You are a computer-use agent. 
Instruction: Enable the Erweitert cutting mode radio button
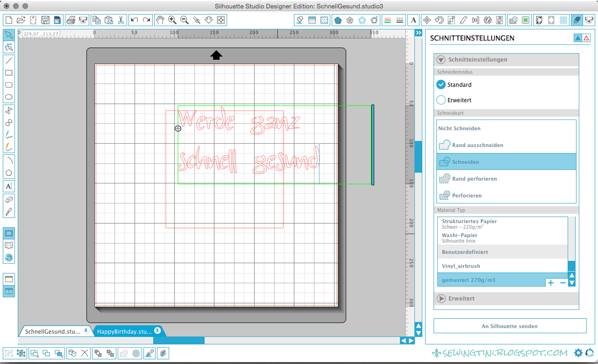[441, 100]
